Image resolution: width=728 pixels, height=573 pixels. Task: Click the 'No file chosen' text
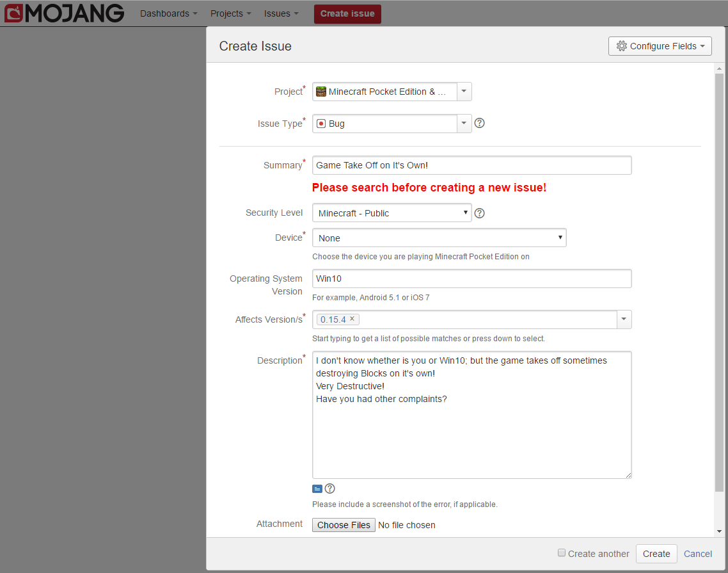[407, 525]
